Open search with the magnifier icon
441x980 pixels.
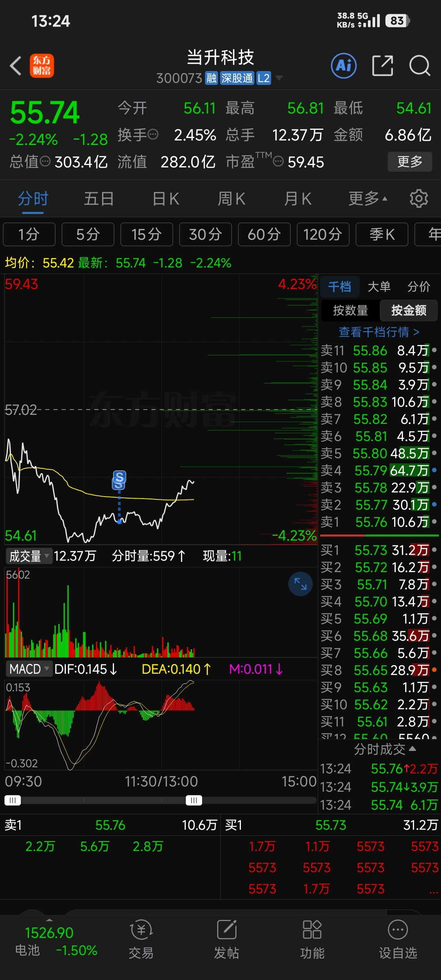point(419,65)
